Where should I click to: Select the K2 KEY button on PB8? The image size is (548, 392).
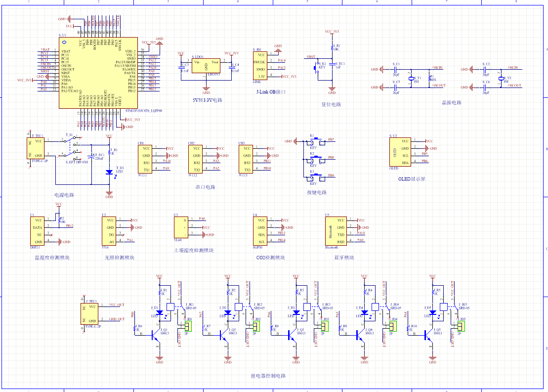coord(316,160)
